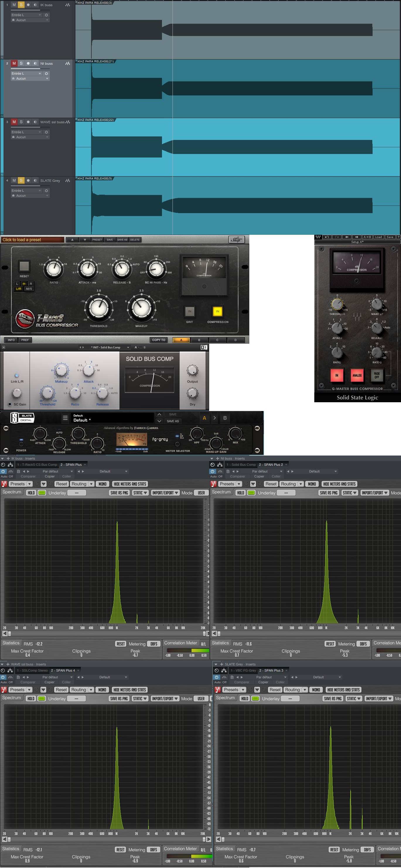Open the T-RackS Shop icon
Screen dimensions: 401x868
[x=236, y=239]
